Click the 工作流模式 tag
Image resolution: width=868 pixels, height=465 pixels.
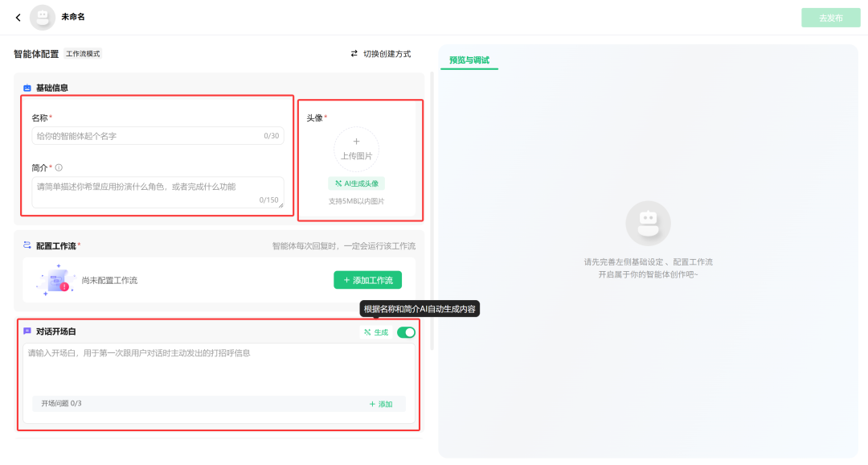tap(83, 54)
